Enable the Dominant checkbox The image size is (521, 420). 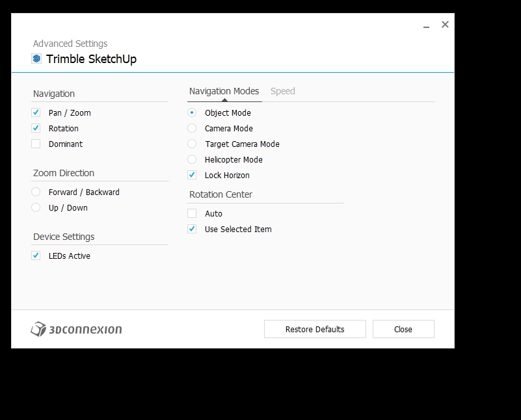36,144
